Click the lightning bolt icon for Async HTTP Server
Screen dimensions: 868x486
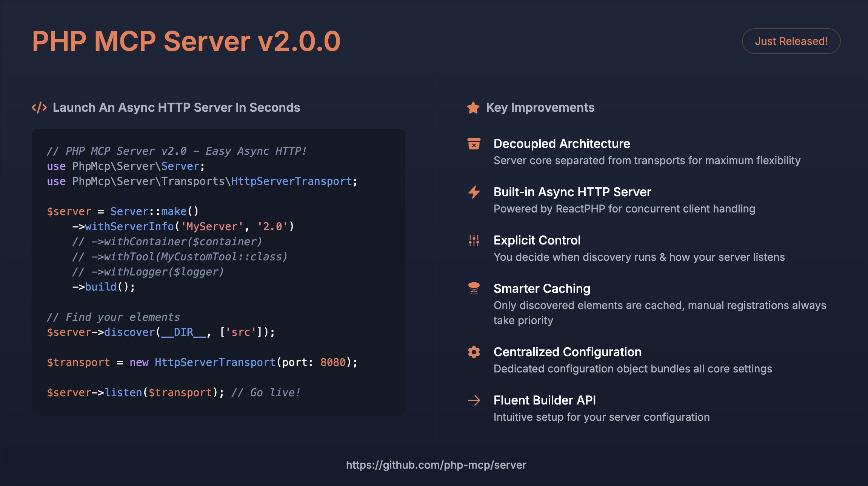pos(474,192)
